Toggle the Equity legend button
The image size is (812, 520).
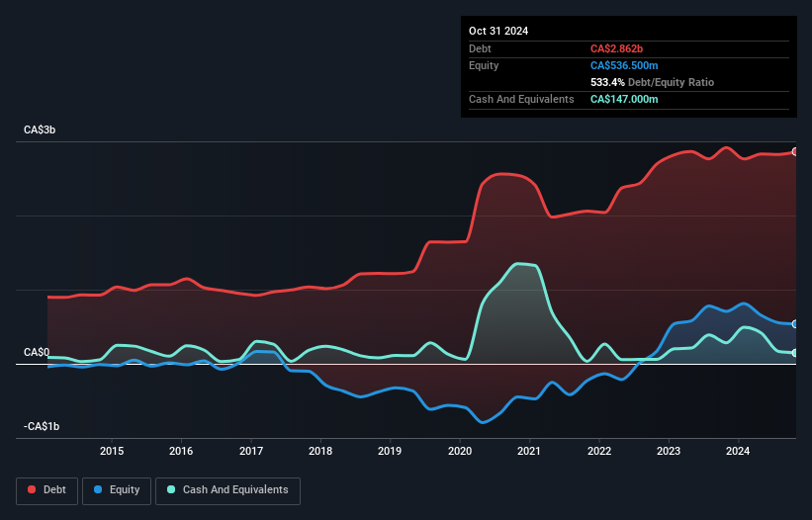coord(117,490)
